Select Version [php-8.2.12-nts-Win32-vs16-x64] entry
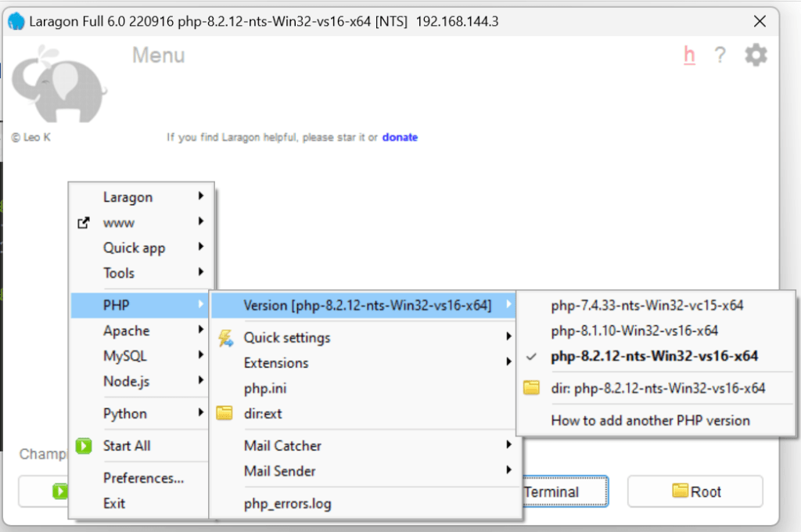 [x=363, y=305]
